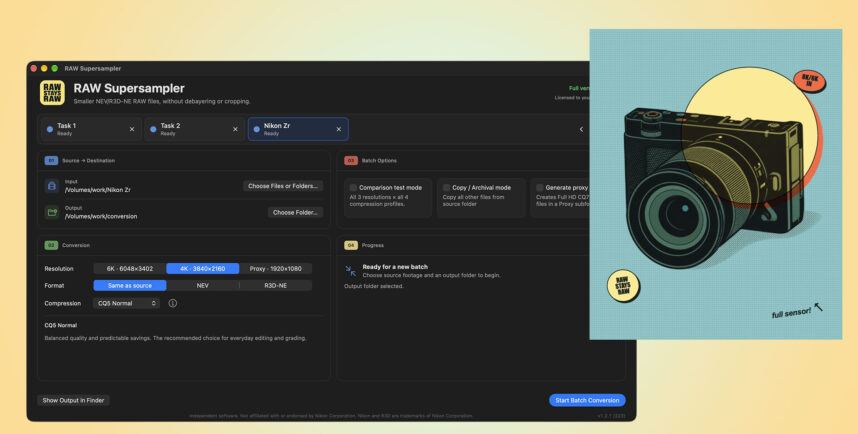Switch to the Task 1 tab
Screen dimensions: 858x434
(91, 129)
